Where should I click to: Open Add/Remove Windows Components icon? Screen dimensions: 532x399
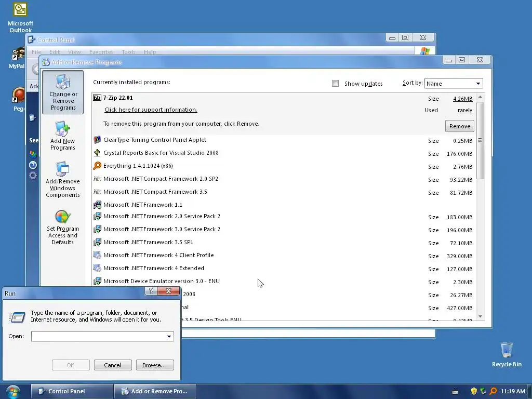(62, 179)
